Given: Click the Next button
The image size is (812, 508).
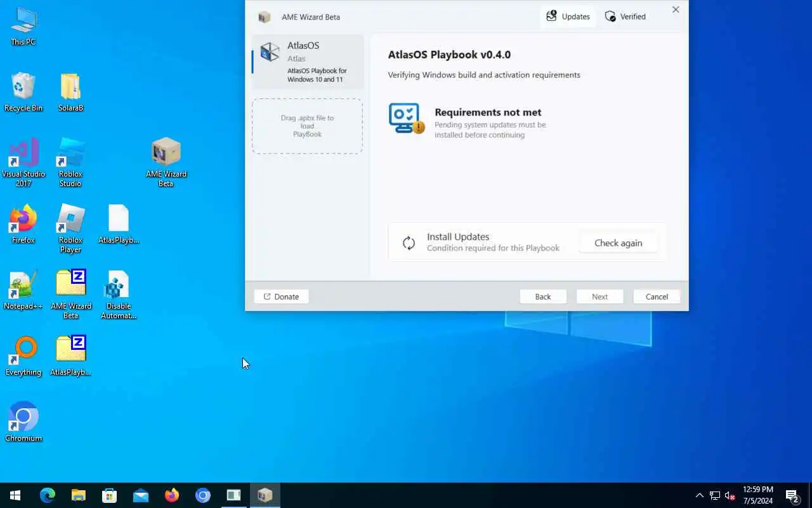Looking at the screenshot, I should click(599, 297).
